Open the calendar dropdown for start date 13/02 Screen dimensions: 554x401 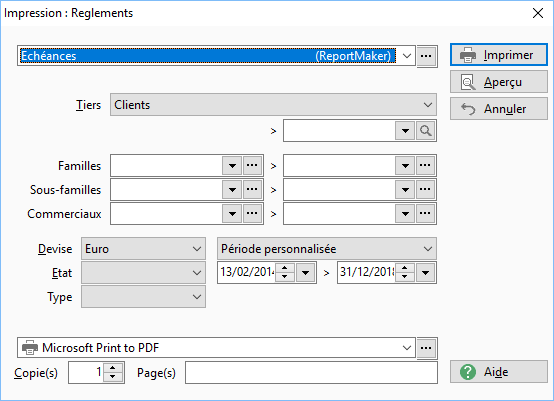pos(305,272)
